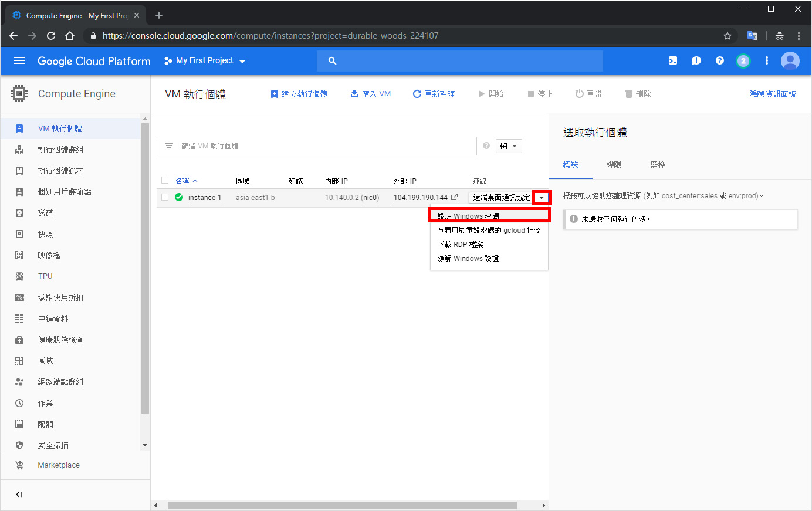
Task: Open the user account avatar
Action: pyautogui.click(x=790, y=61)
